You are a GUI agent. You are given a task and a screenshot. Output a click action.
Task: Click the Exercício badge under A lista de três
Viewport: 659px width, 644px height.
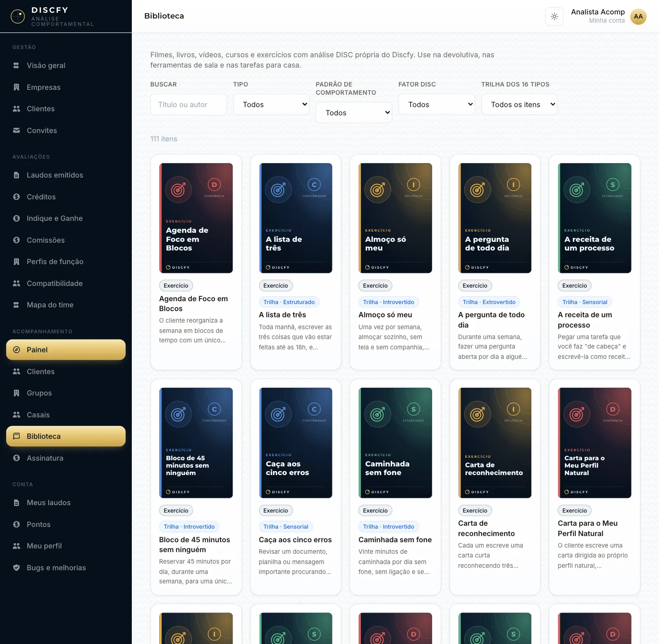276,286
